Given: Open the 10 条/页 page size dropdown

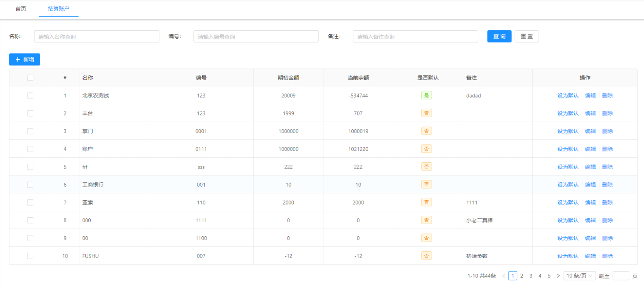Looking at the screenshot, I should 579,276.
